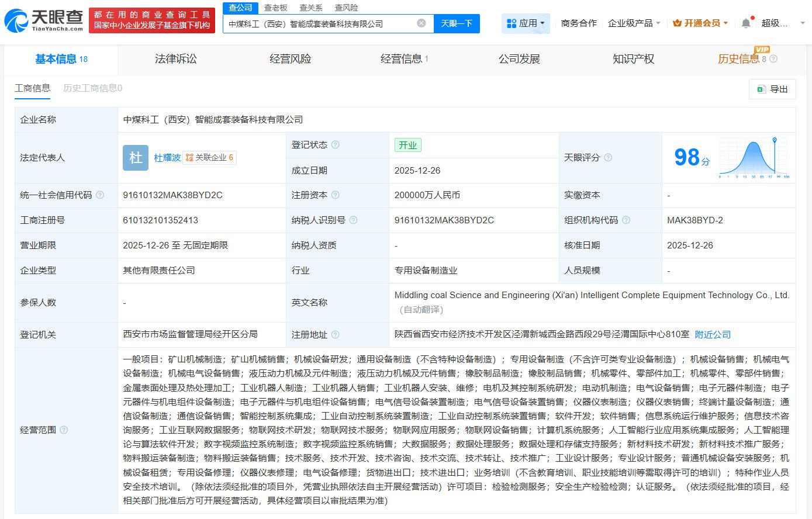Switch to the 法律诉讼 tab
Viewport: 812px width, 519px height.
(176, 59)
